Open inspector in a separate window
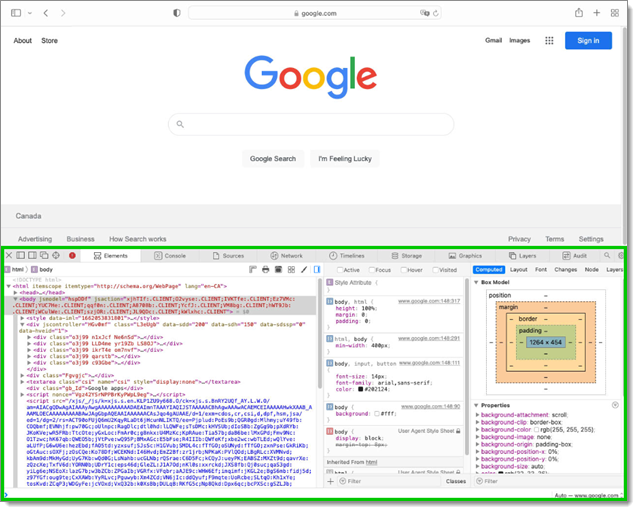 [x=44, y=256]
